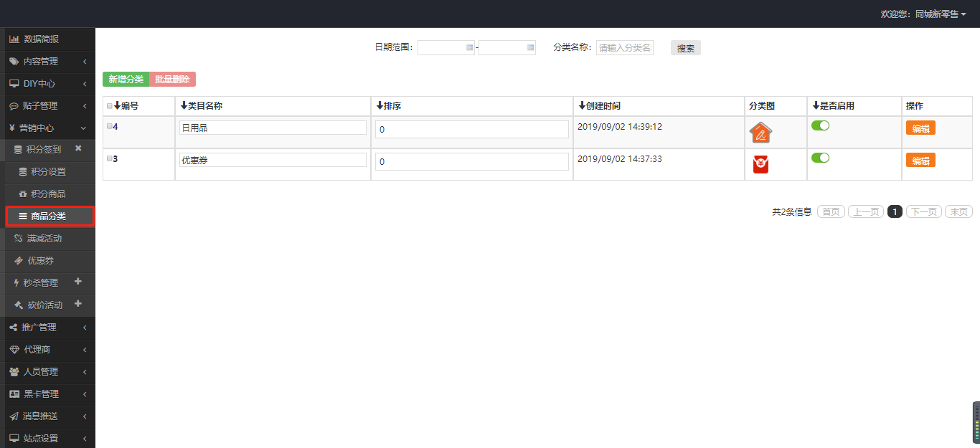Toggle the enabled switch for 日用品
The height and width of the screenshot is (448, 980).
(x=820, y=125)
